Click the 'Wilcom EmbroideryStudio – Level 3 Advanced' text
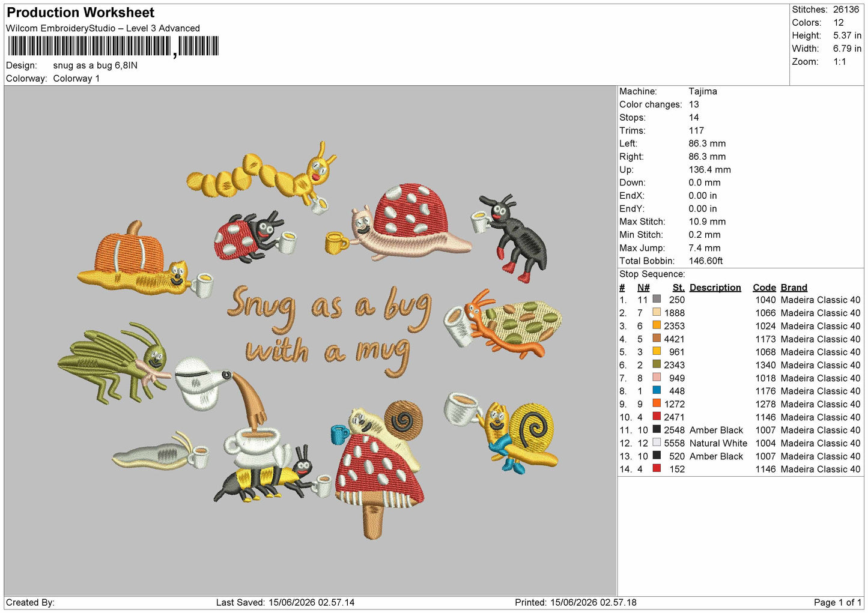 (x=103, y=28)
